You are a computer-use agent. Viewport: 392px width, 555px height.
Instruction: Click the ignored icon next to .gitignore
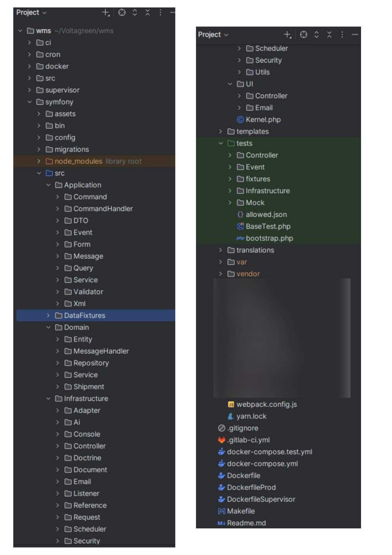coord(221,428)
